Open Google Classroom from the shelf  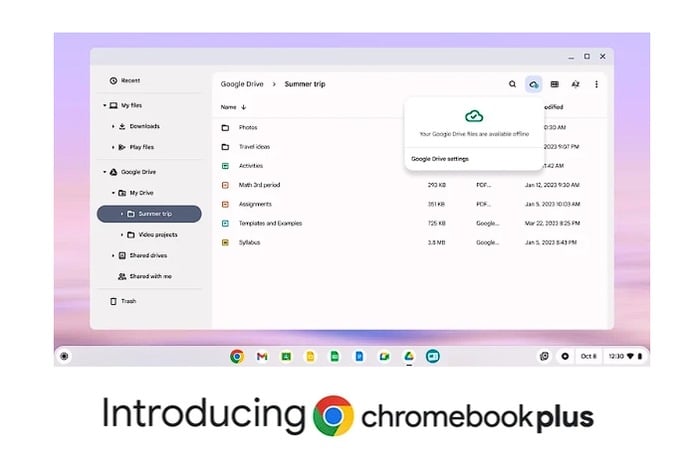pos(286,356)
